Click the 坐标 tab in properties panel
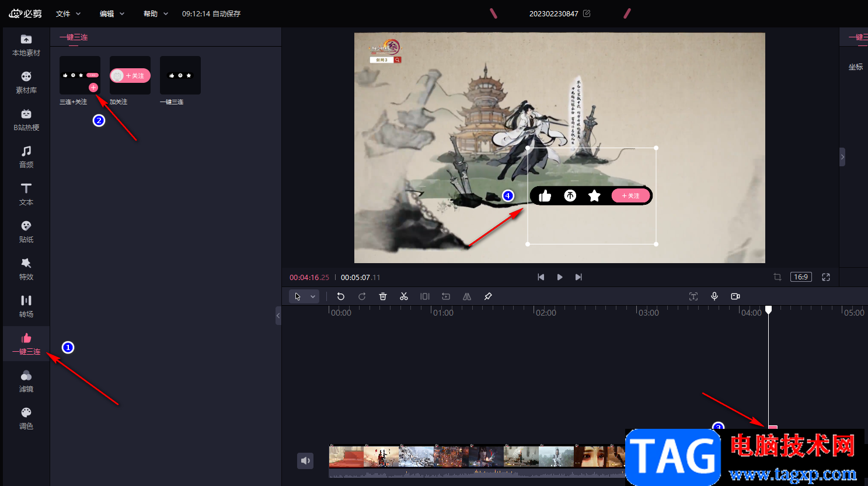Image resolution: width=868 pixels, height=486 pixels. [x=856, y=67]
